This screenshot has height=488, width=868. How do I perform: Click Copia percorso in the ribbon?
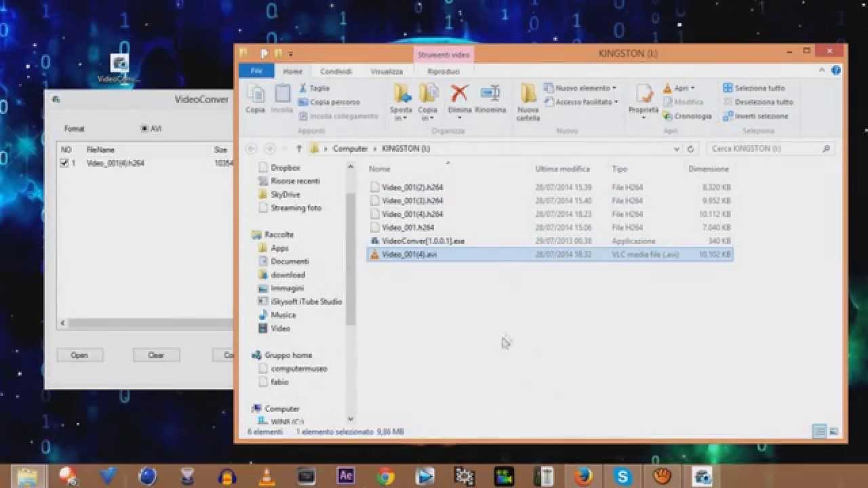coord(329,102)
